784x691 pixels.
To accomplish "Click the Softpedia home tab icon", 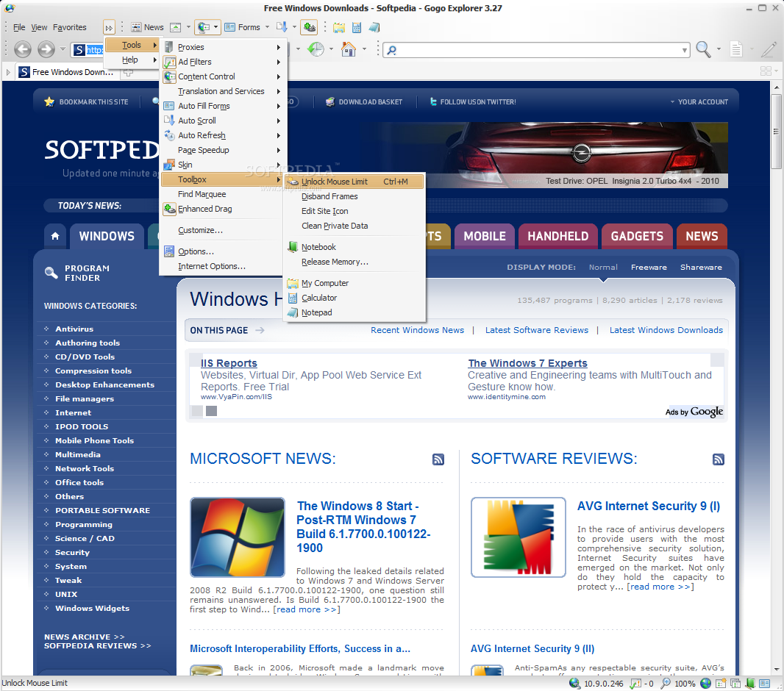I will click(x=55, y=236).
